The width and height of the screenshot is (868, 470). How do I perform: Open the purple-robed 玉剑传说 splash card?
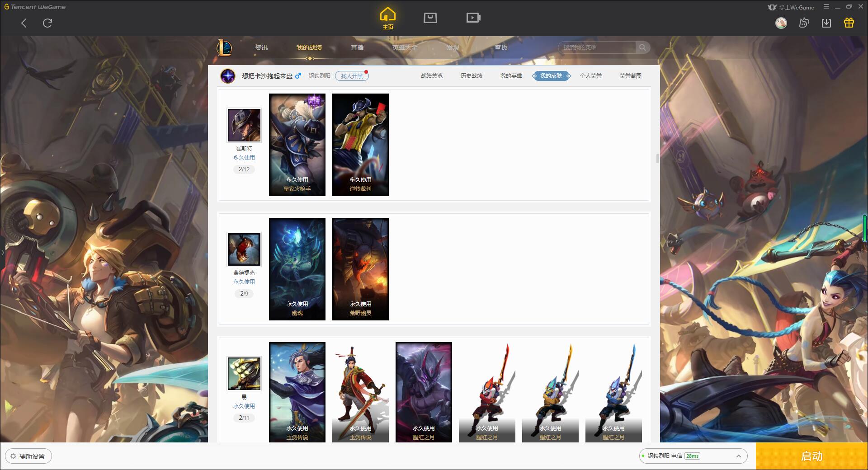pyautogui.click(x=297, y=392)
